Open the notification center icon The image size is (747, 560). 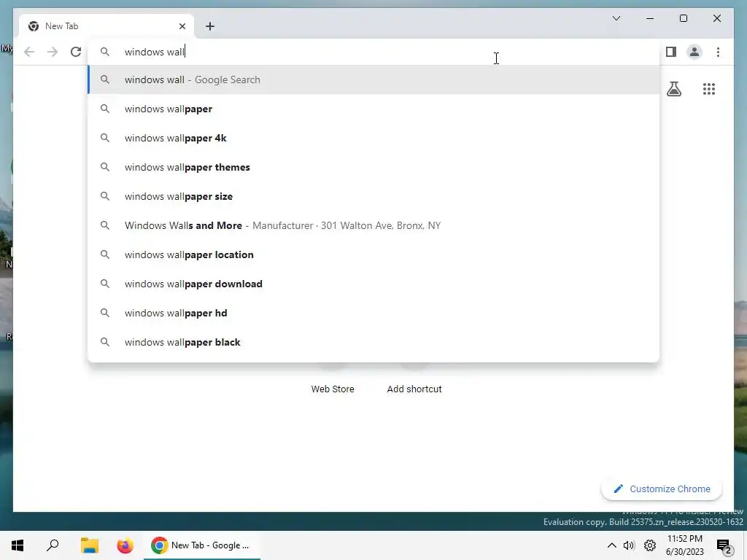(x=724, y=546)
